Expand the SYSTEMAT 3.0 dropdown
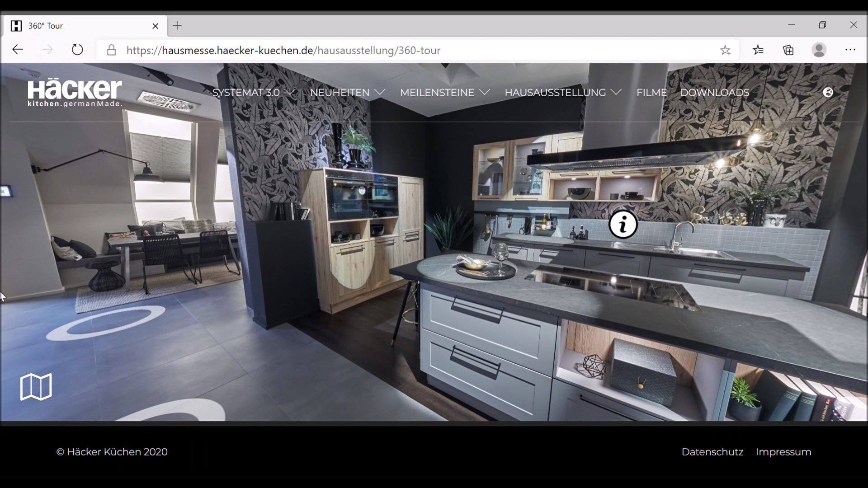This screenshot has height=488, width=868. click(x=254, y=92)
